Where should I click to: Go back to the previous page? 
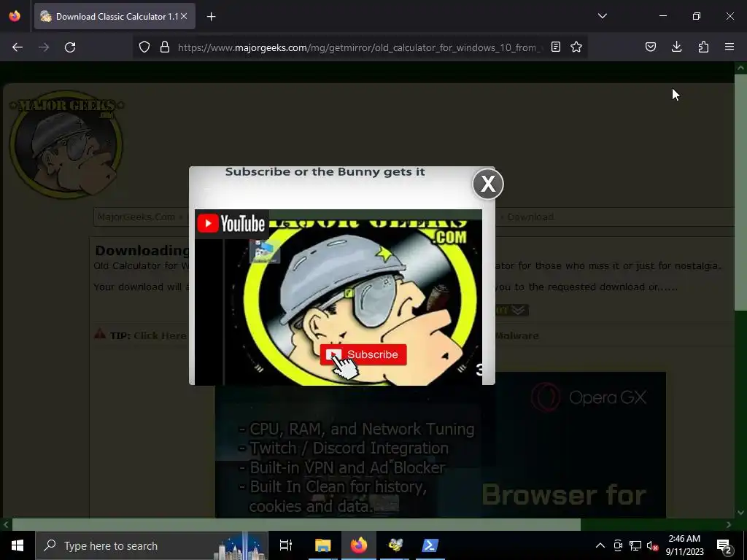tap(18, 47)
